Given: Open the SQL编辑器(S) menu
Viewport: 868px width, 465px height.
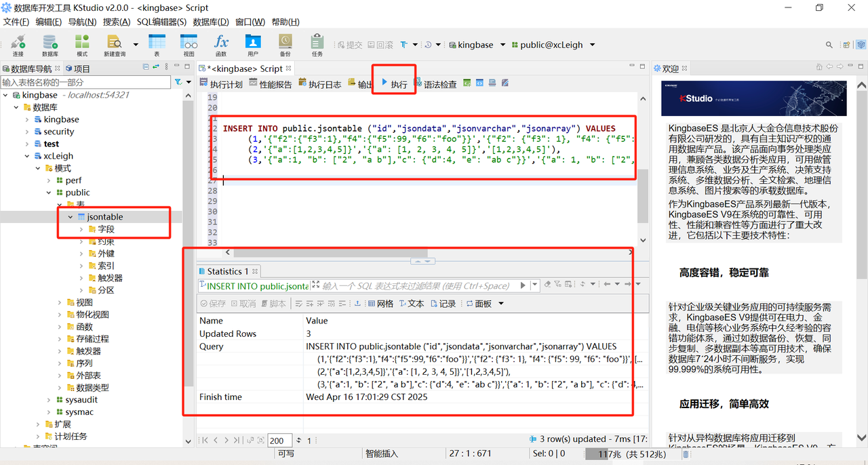Looking at the screenshot, I should [161, 22].
